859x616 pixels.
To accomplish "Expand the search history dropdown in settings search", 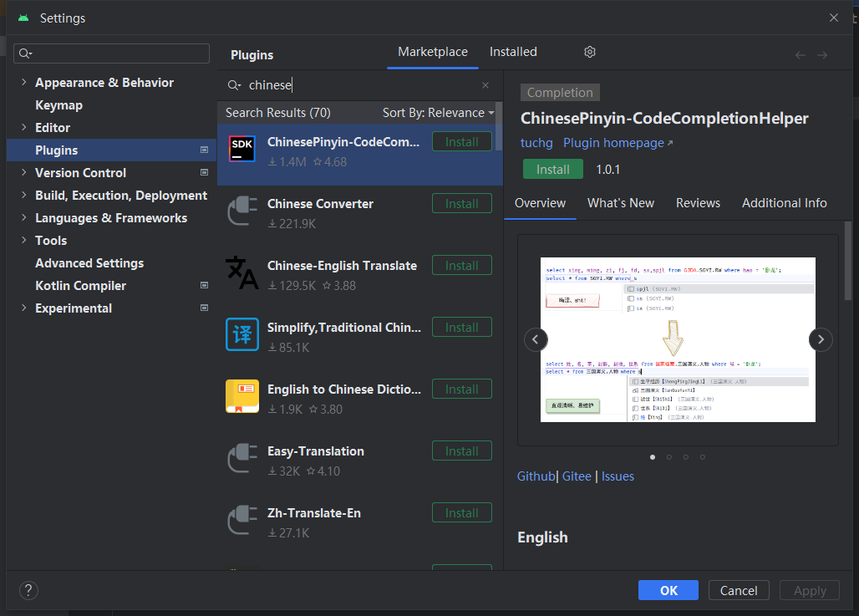I will (x=25, y=53).
